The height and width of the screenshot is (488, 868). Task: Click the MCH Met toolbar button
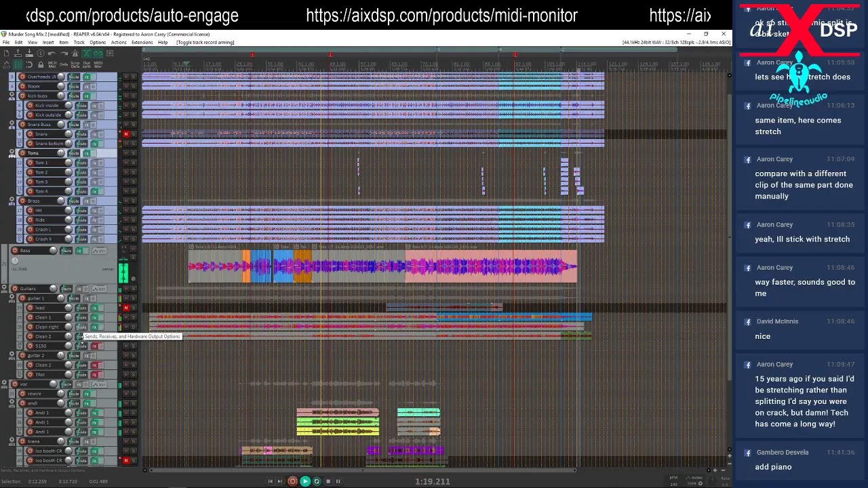[x=53, y=64]
